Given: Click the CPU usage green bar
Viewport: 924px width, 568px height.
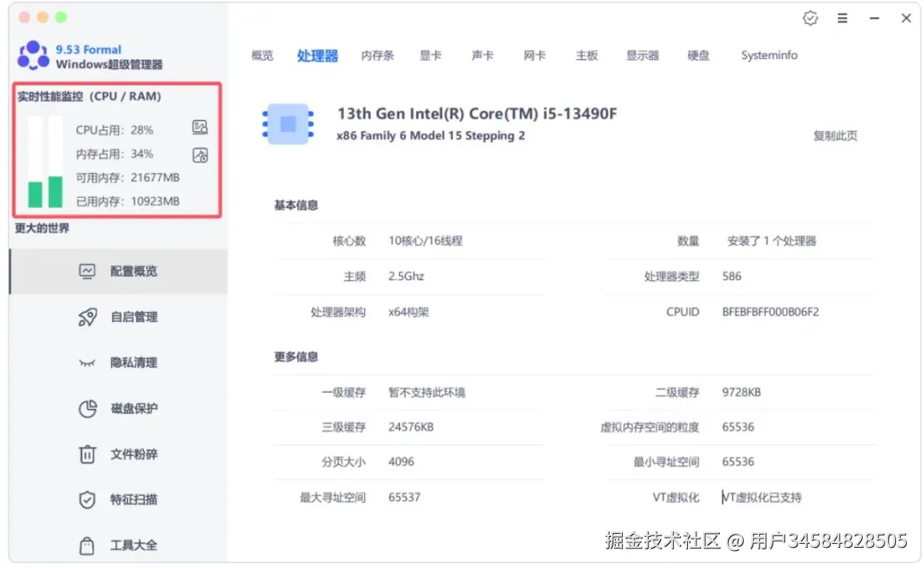Looking at the screenshot, I should [x=36, y=194].
